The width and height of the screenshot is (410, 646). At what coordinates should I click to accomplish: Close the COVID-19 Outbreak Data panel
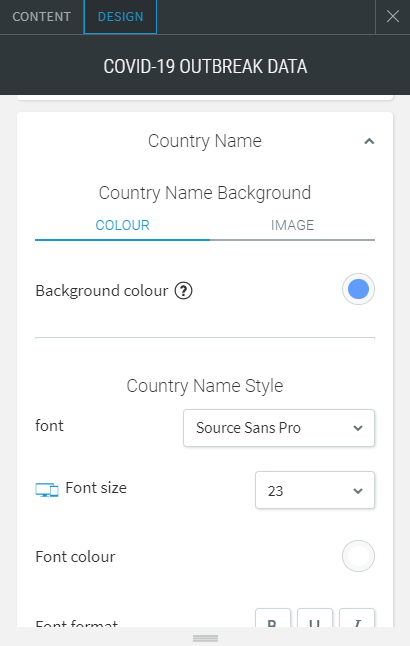pos(393,16)
